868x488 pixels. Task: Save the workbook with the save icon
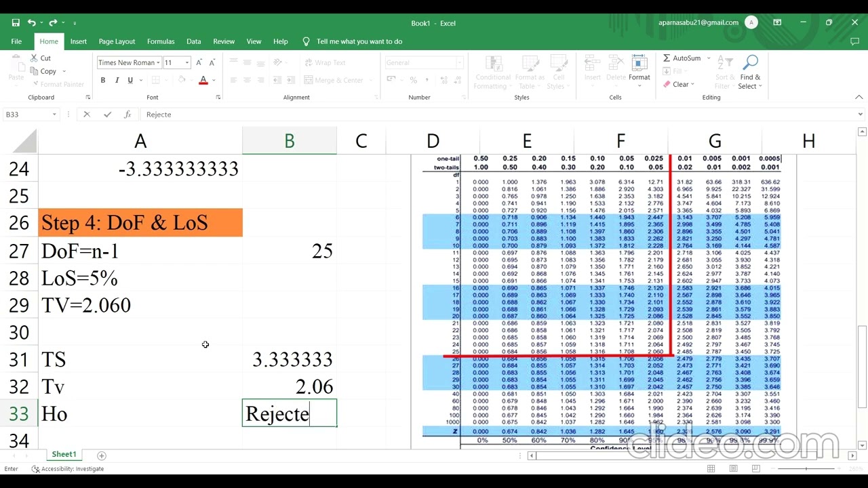tap(16, 22)
